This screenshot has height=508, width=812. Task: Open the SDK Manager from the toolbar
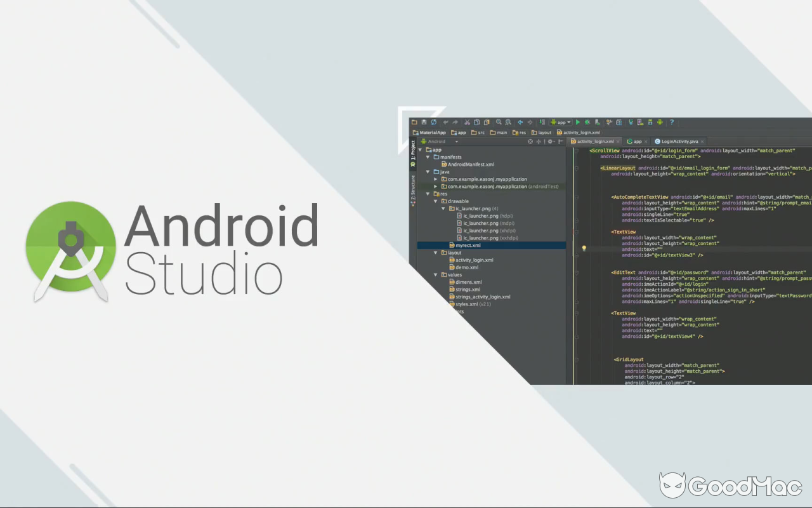(650, 122)
